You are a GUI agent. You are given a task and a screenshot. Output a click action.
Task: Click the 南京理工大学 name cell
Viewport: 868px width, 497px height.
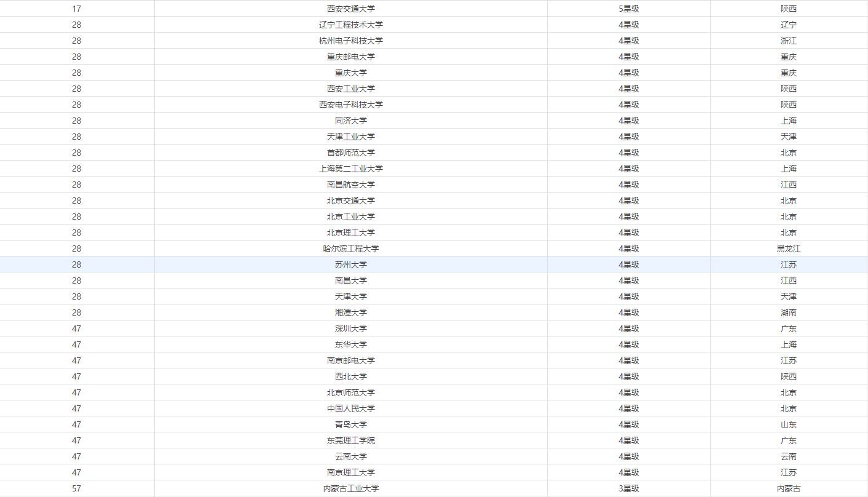pyautogui.click(x=350, y=472)
